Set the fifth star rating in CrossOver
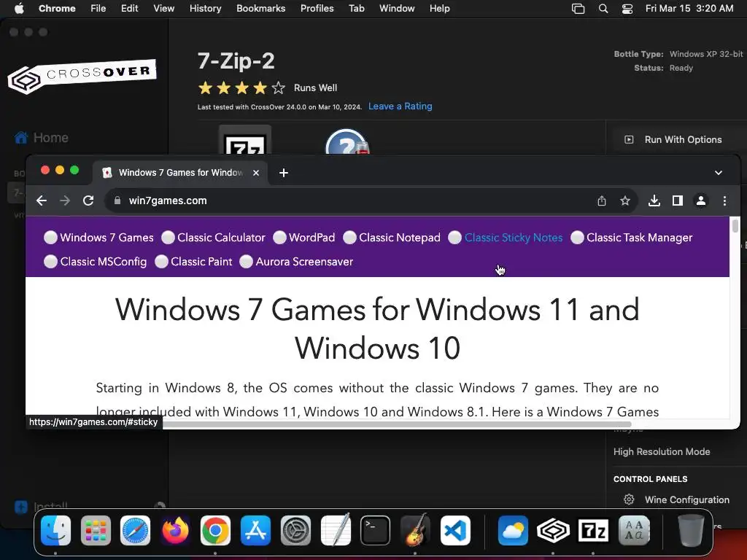Image resolution: width=747 pixels, height=560 pixels. point(278,87)
